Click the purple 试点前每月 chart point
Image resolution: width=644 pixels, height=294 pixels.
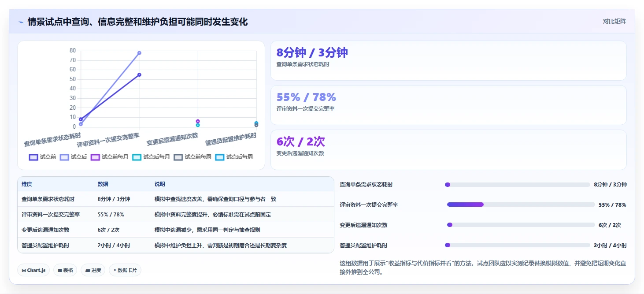click(198, 121)
